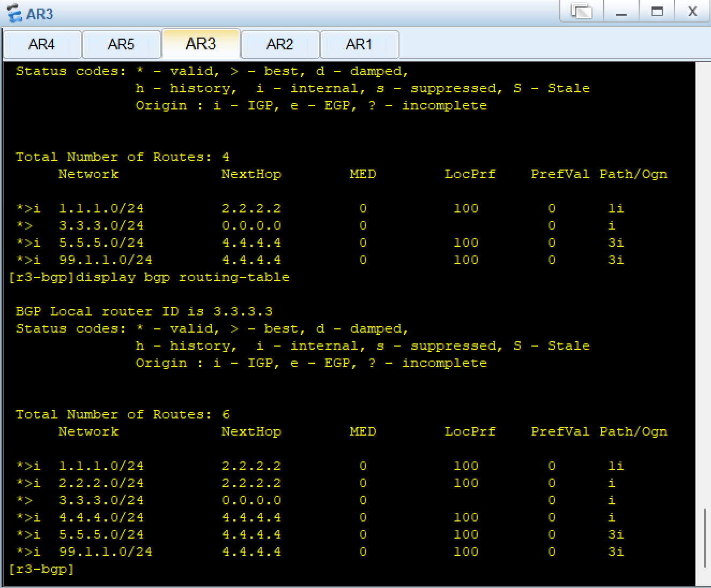Click the upper table's Path/Ogn column header
The height and width of the screenshot is (588, 711).
point(633,174)
